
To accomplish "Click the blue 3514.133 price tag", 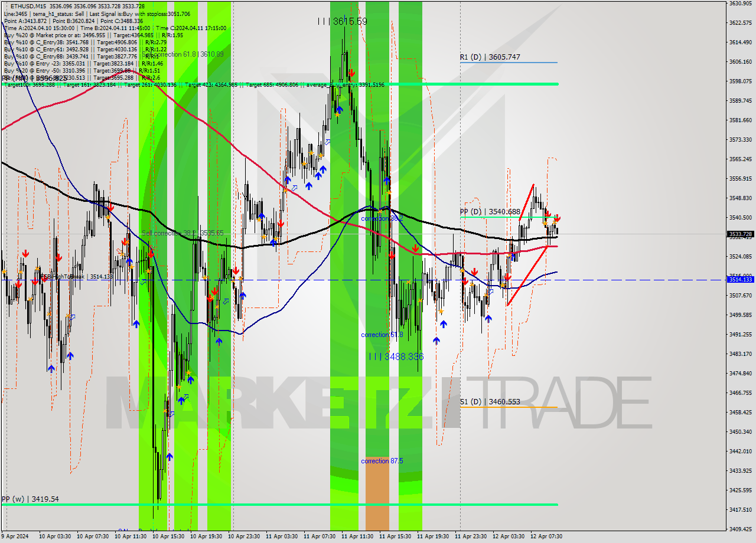I will tap(739, 280).
